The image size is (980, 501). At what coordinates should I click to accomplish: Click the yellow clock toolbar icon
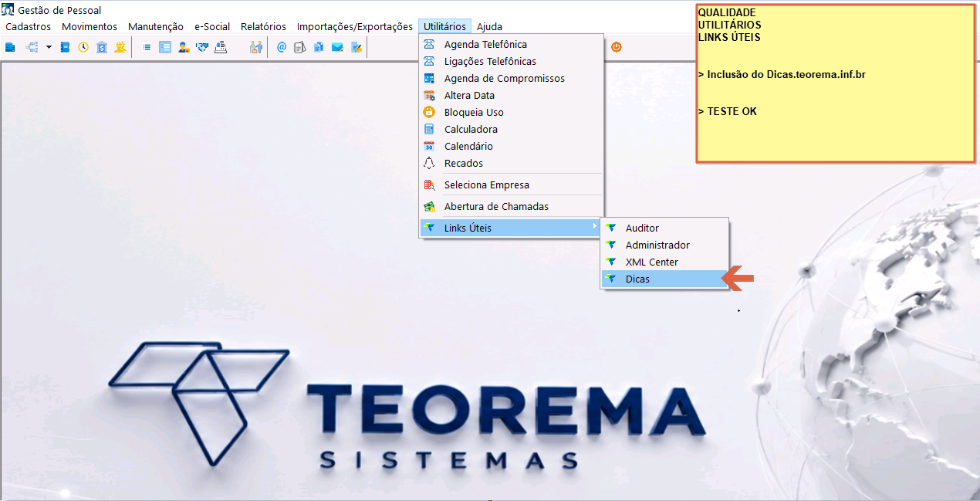[83, 47]
